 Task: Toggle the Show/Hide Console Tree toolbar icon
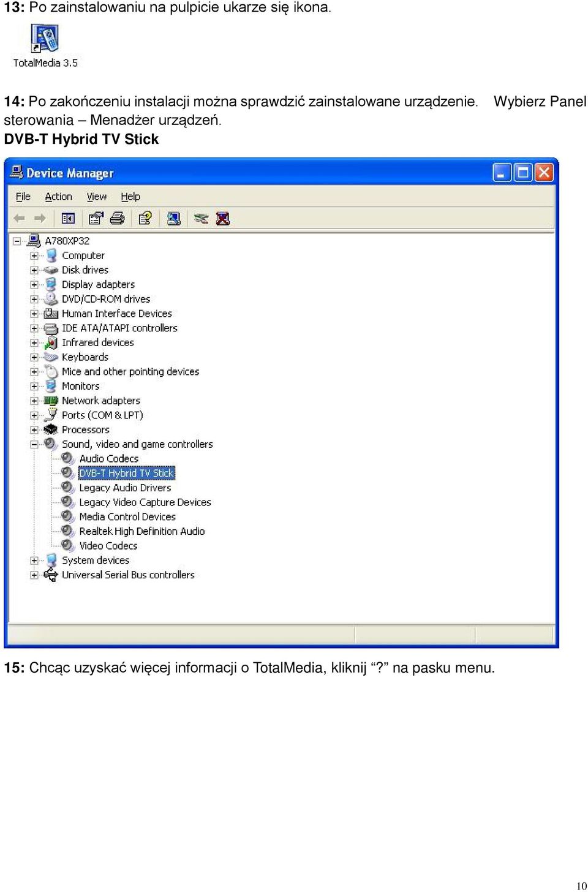point(68,218)
